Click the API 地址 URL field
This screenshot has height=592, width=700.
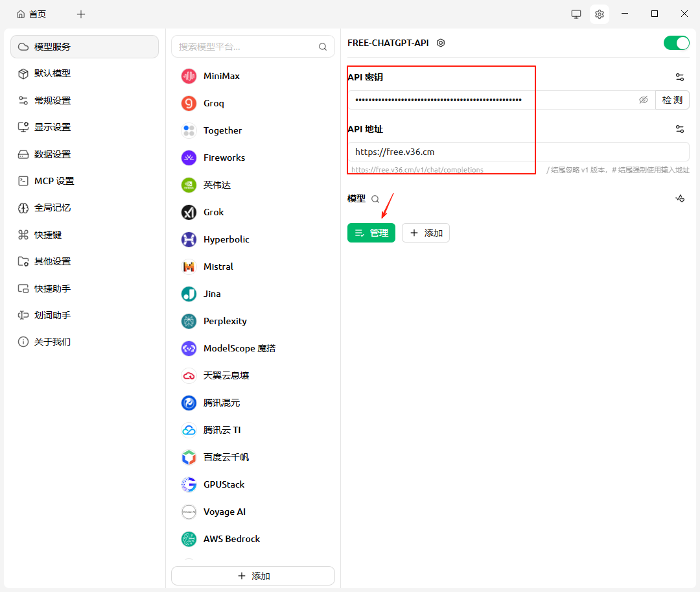519,152
